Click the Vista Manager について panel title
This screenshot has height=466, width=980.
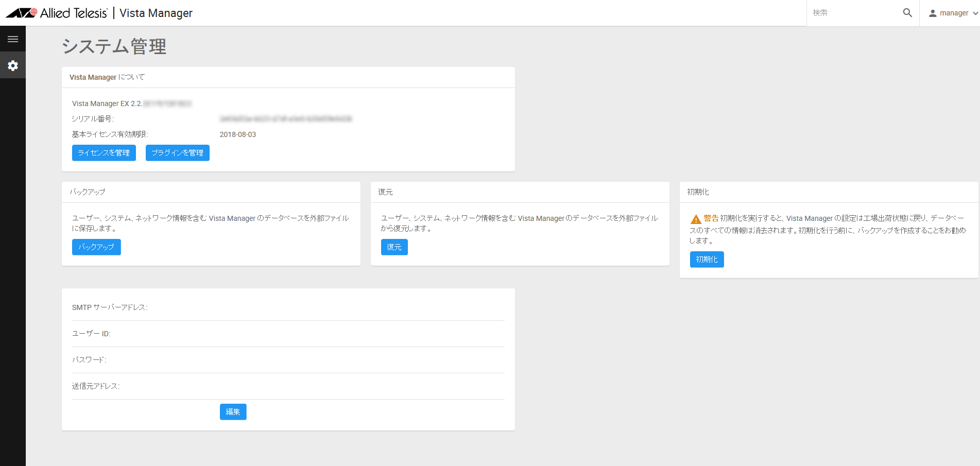point(107,77)
